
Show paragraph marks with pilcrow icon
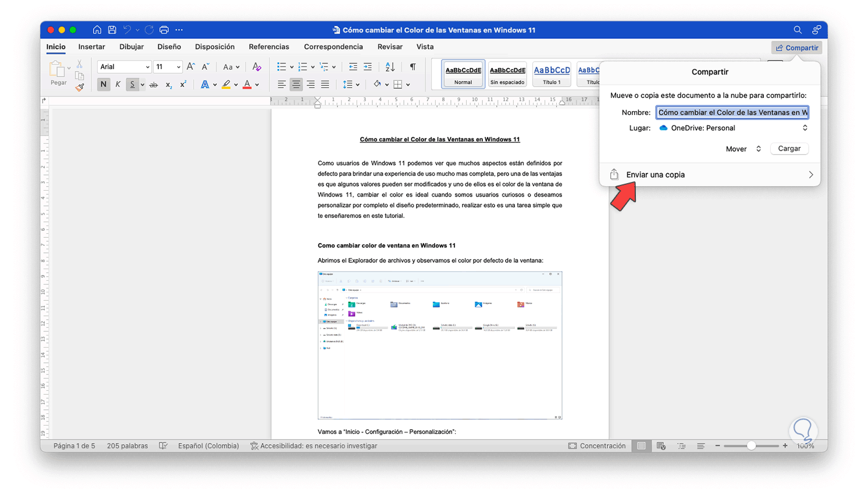click(413, 67)
